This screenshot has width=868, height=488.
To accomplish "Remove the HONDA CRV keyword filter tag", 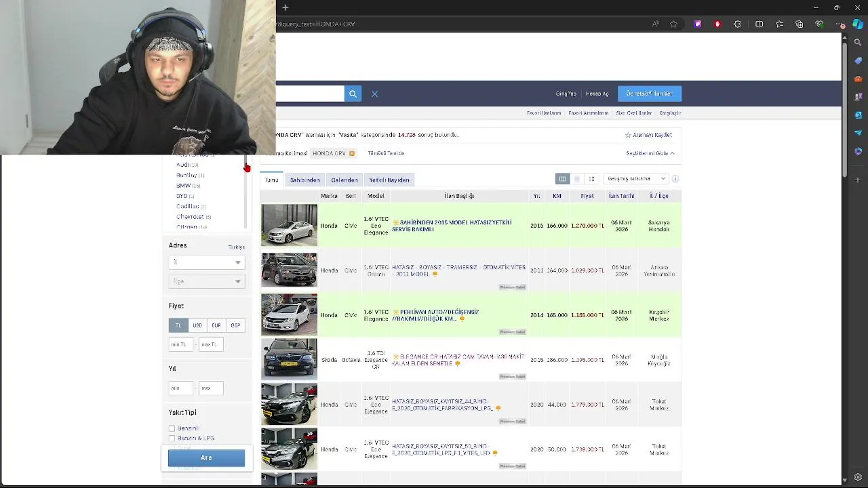I will (351, 153).
